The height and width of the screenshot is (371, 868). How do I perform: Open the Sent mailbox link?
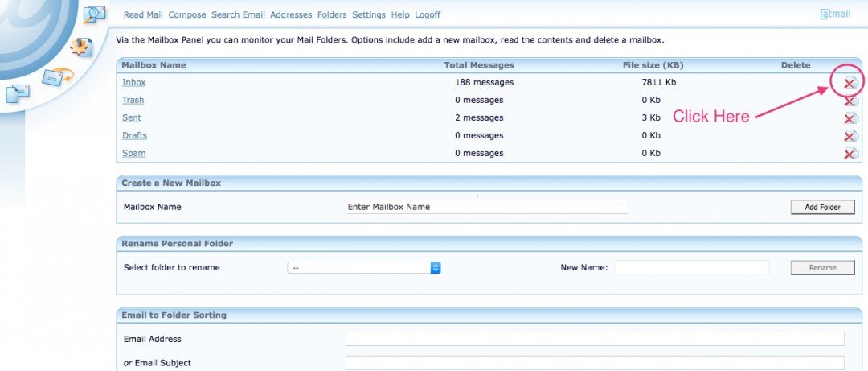[132, 117]
